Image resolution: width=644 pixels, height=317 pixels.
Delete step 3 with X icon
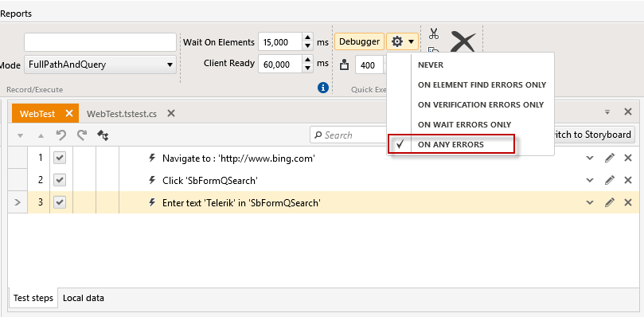tap(627, 202)
